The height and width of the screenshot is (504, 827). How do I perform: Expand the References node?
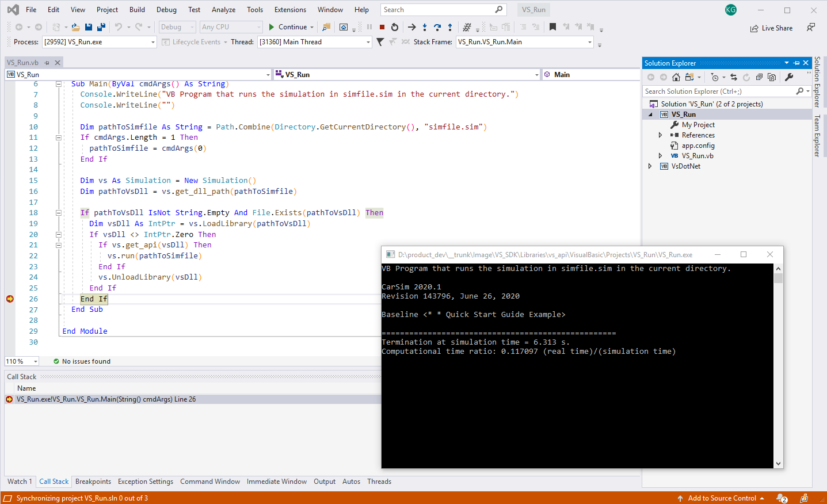tap(660, 135)
